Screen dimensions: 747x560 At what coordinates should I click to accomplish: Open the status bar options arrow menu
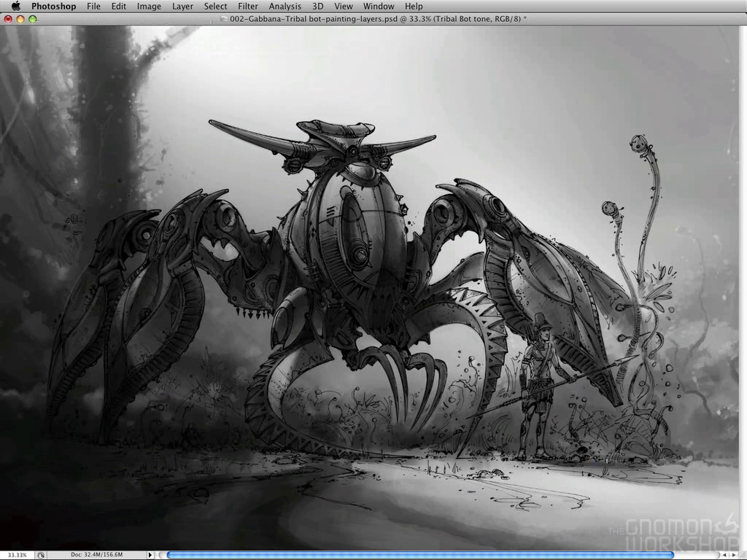click(x=150, y=555)
